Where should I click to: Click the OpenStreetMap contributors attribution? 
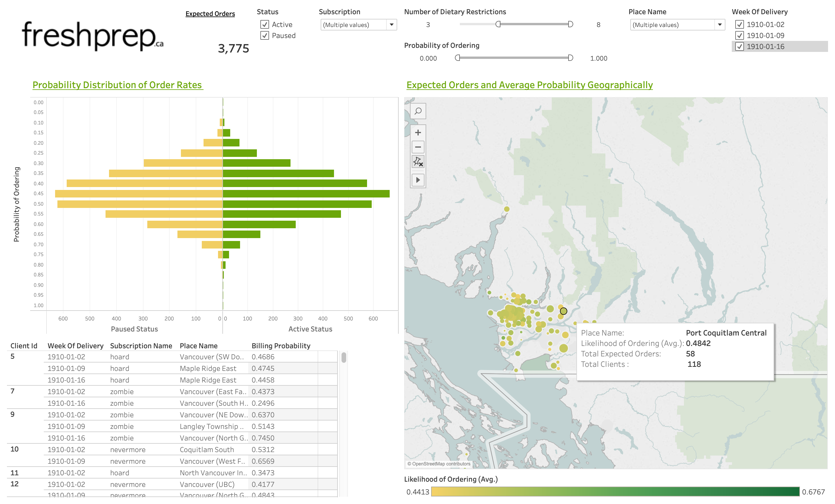(x=439, y=464)
